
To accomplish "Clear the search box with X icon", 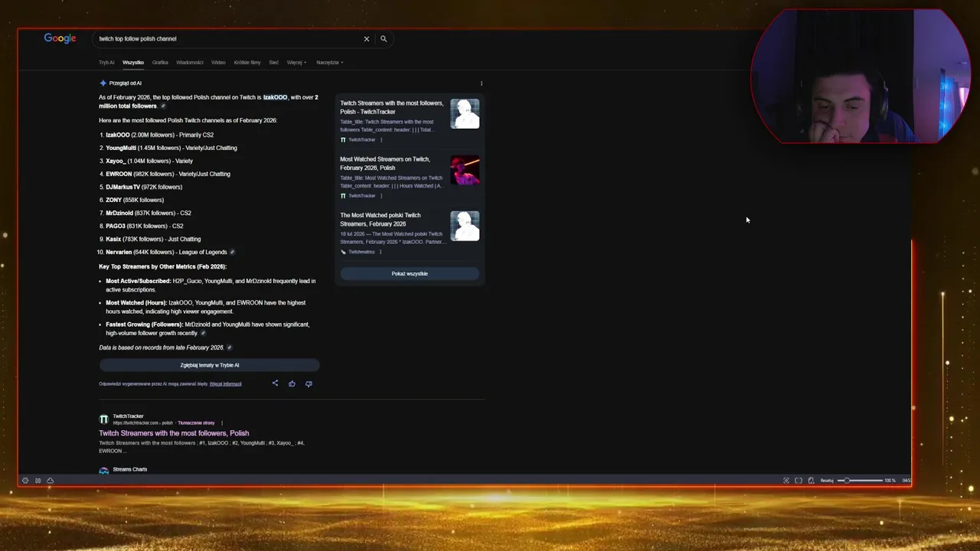I will pyautogui.click(x=366, y=39).
